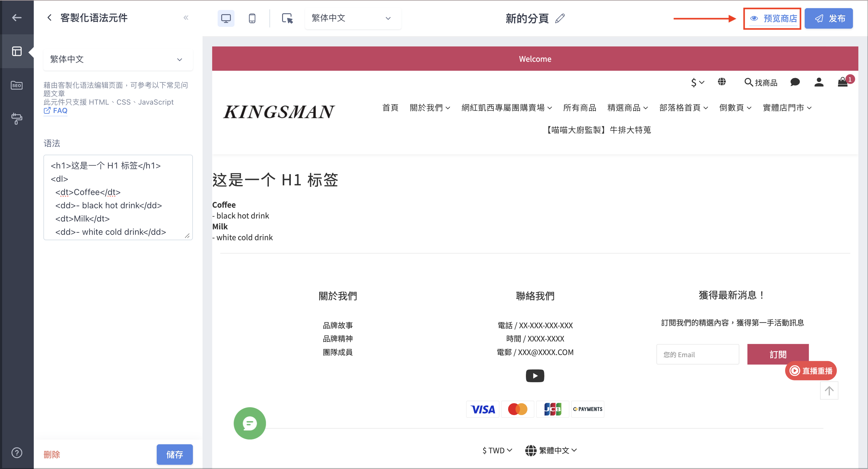Expand 網紅凱西專屬團購賣場 nav menu
868x469 pixels.
click(x=506, y=108)
